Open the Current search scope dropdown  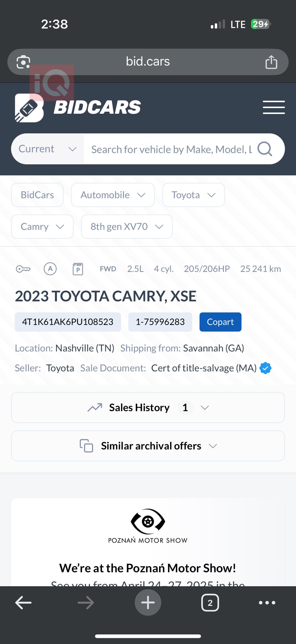pyautogui.click(x=48, y=149)
